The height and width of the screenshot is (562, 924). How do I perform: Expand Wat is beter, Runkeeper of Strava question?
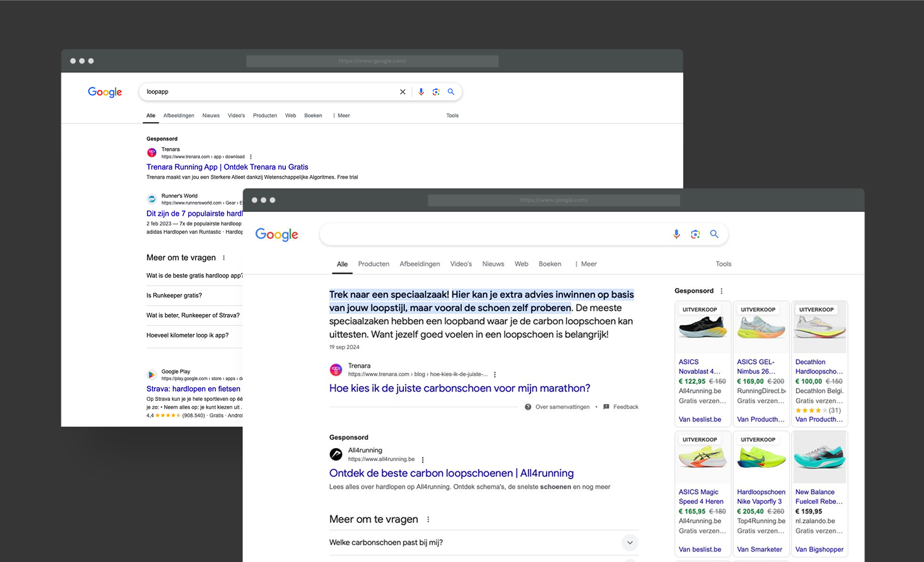coord(194,315)
